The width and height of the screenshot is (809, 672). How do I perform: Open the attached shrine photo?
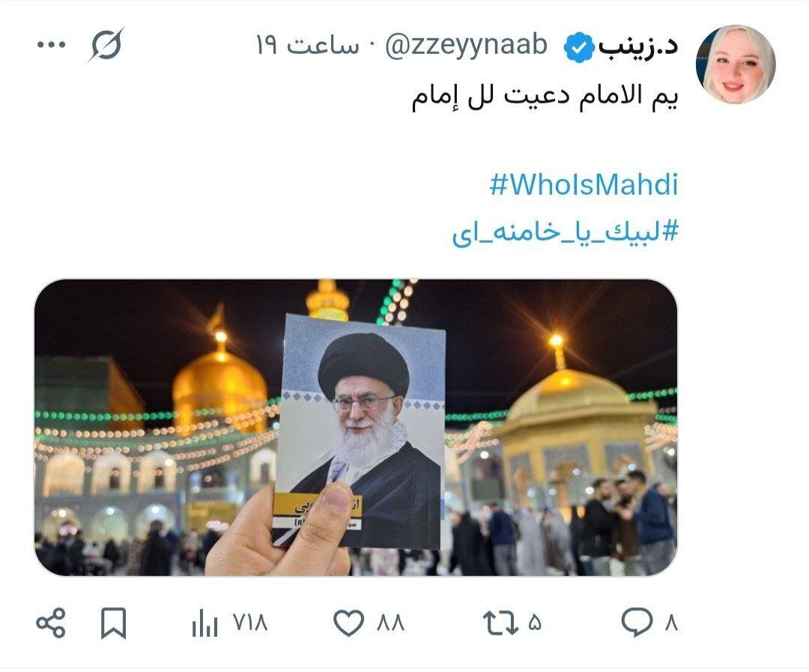(x=356, y=427)
